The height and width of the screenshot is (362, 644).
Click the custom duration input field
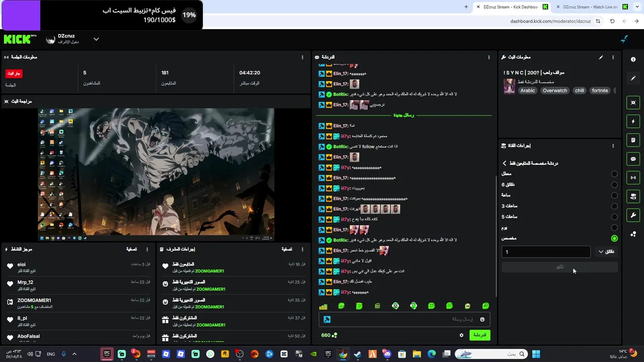546,251
